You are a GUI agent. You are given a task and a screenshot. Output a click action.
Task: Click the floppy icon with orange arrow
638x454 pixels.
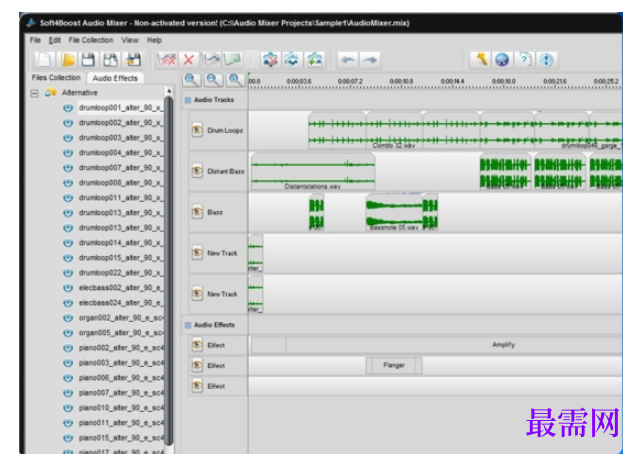coord(133,60)
